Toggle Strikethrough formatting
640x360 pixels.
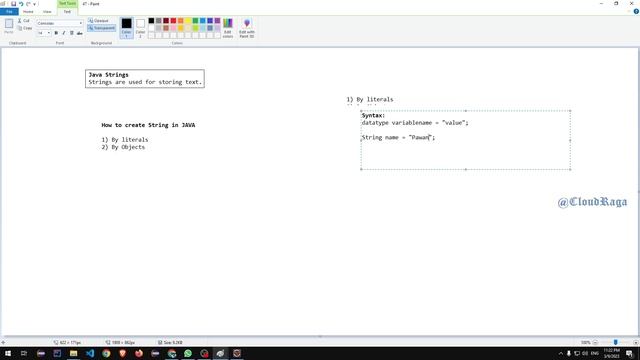[80, 33]
